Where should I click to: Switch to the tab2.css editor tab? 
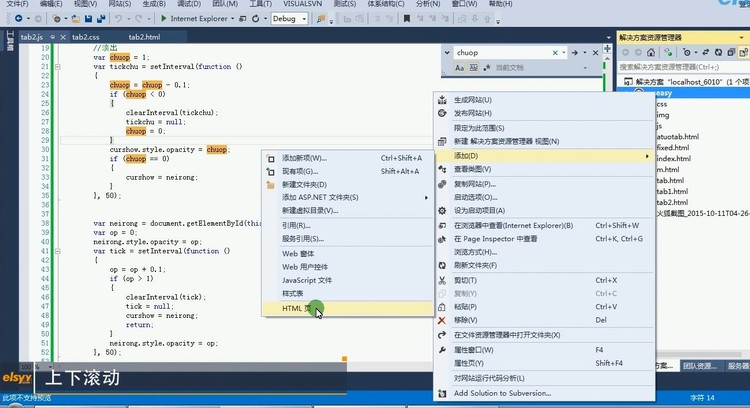(85, 36)
